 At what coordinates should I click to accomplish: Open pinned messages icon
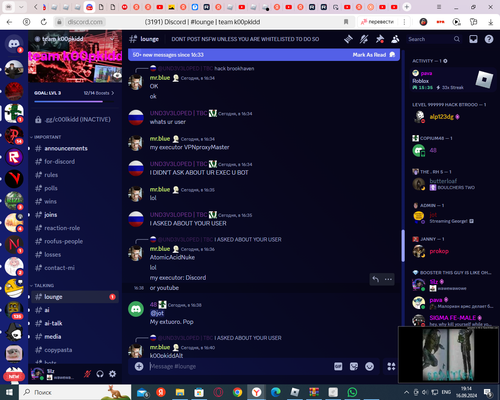pos(380,39)
